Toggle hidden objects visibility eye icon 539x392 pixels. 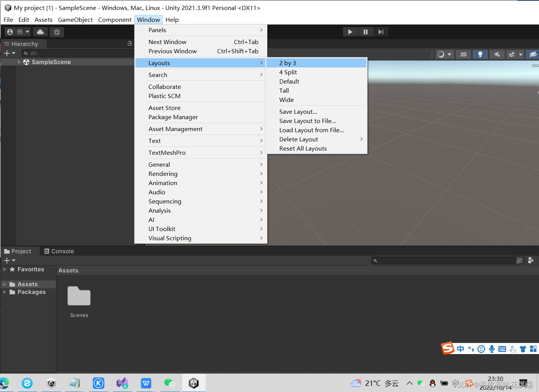click(x=533, y=54)
